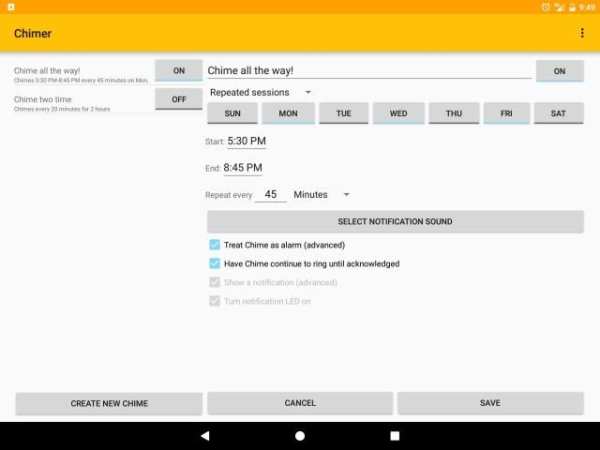Tap the notification icon in status bar
This screenshot has width=600, height=450.
[11, 7]
